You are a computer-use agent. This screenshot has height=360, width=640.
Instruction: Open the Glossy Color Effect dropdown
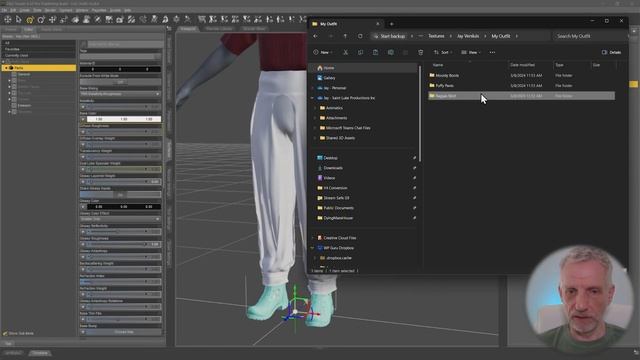(120, 220)
